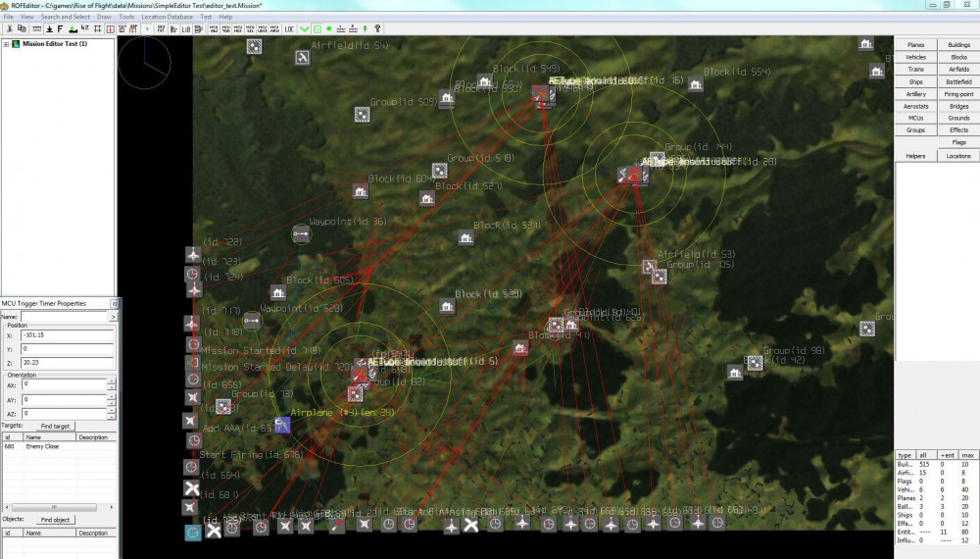Click the arrow button beside Name field
This screenshot has width=980, height=559.
[113, 317]
